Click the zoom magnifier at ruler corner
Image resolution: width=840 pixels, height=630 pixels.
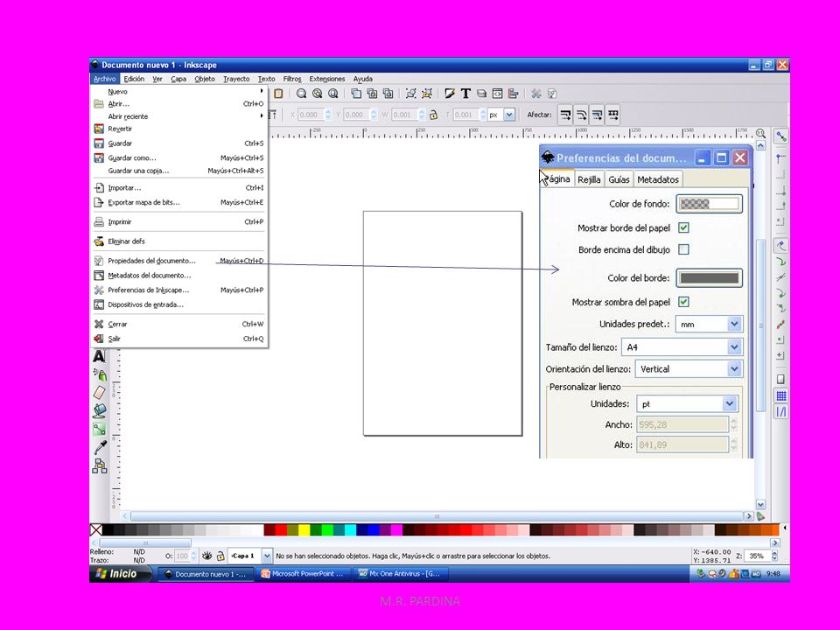pos(760,133)
